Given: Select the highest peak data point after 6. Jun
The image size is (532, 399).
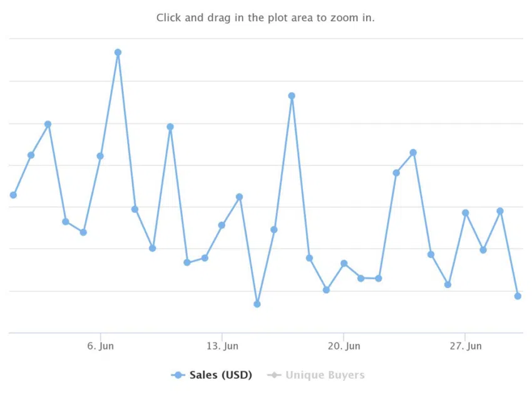Looking at the screenshot, I should tap(118, 52).
